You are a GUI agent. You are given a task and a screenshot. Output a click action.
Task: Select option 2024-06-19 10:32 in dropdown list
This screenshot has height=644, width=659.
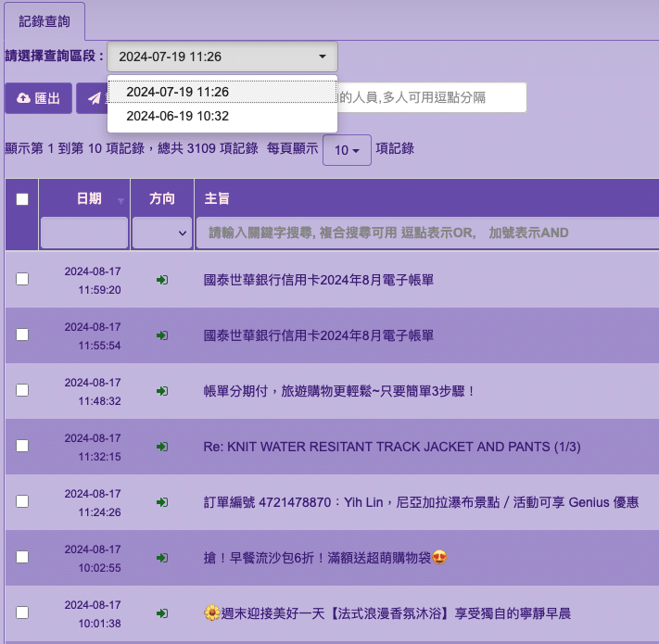click(x=222, y=116)
